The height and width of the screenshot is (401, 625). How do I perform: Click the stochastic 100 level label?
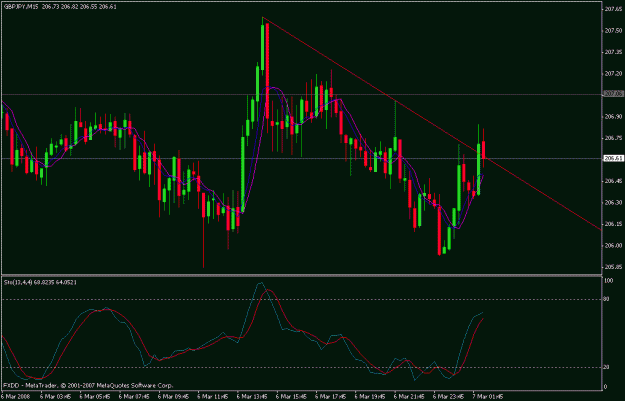[609, 281]
